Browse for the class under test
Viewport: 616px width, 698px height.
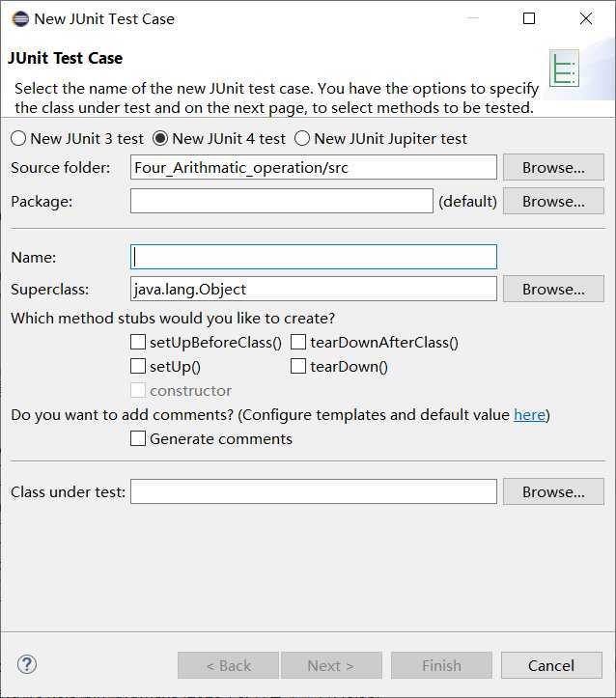[x=553, y=492]
